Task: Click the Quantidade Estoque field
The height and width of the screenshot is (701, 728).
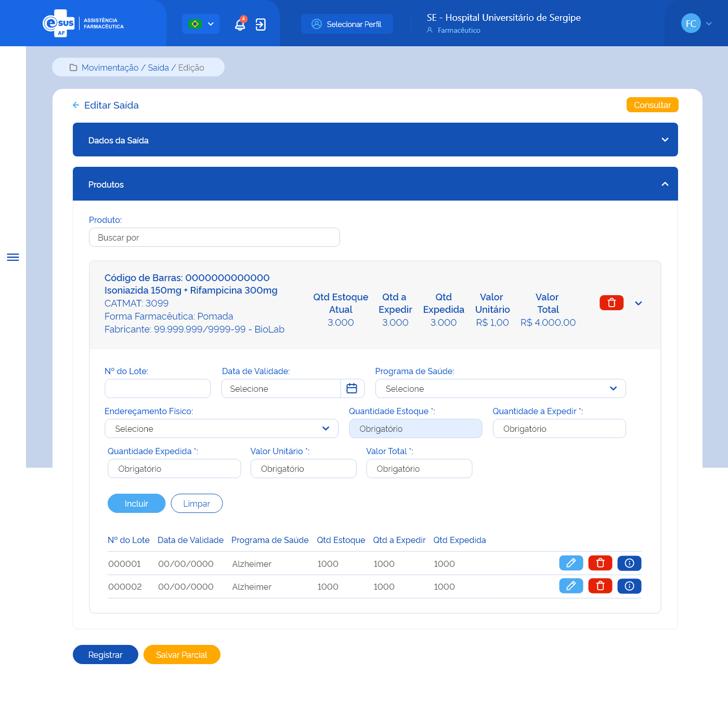Action: [415, 429]
